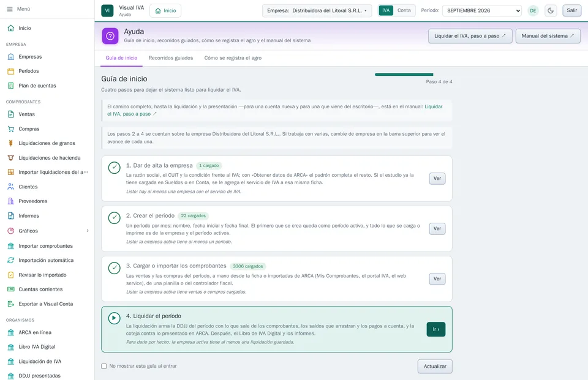The height and width of the screenshot is (380, 588).
Task: Click the '3306 cargados' badge
Action: click(248, 266)
